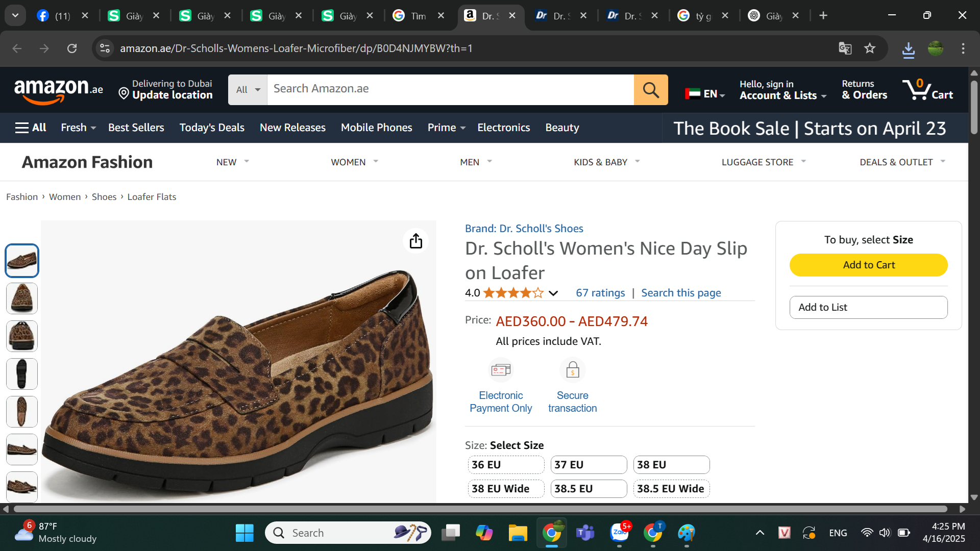Select size 37 EU
980x551 pixels.
click(589, 465)
